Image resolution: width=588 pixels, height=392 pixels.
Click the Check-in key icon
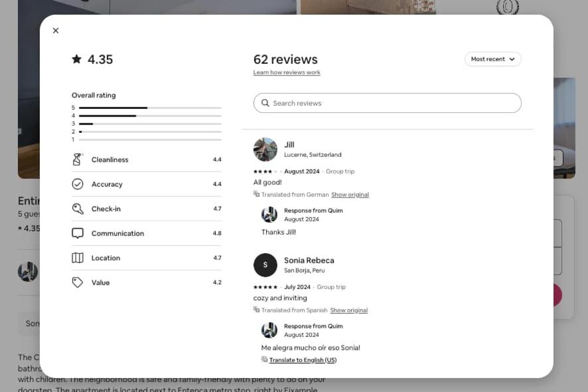tap(78, 209)
